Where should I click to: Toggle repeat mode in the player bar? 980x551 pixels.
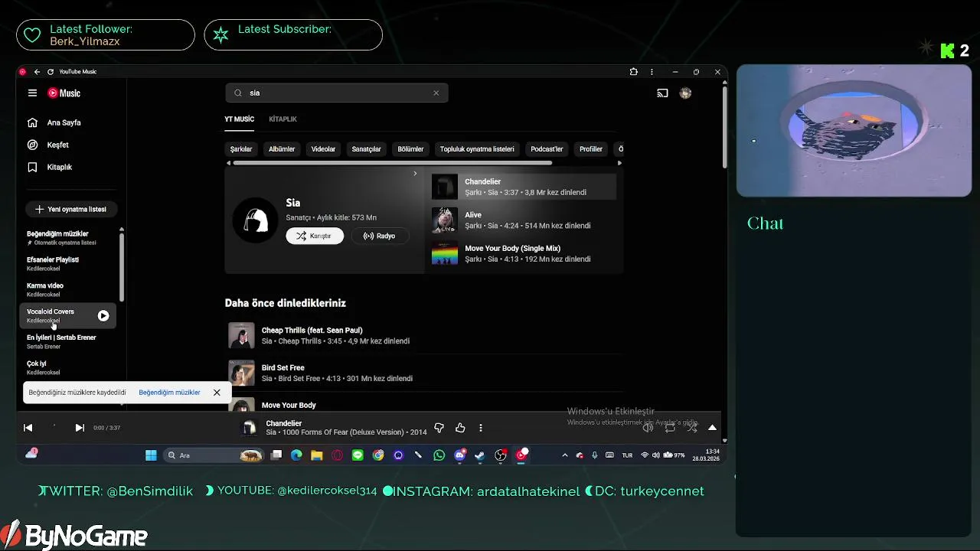[670, 428]
